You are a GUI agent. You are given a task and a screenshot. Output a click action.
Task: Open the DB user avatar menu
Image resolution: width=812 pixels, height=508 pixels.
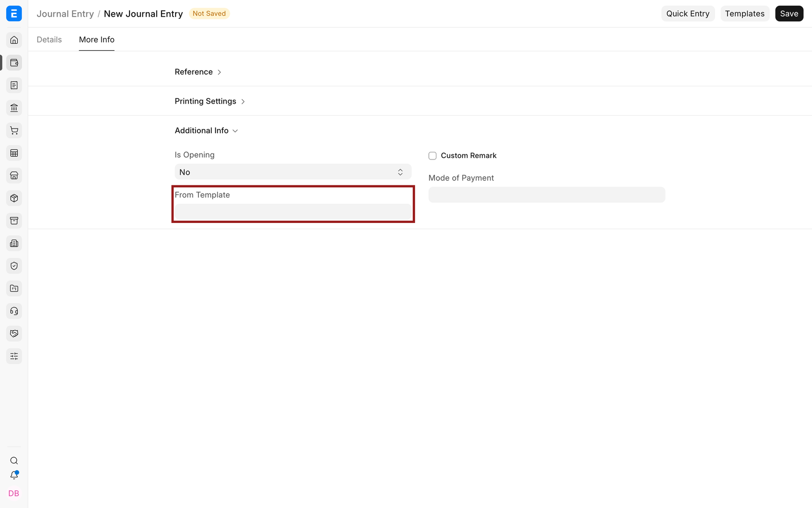coord(14,493)
